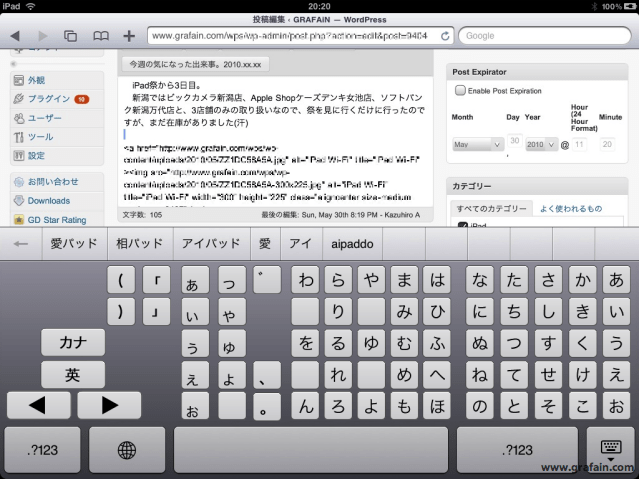639x479 pixels.
Task: Tap the 、 comma key
Action: (x=267, y=375)
